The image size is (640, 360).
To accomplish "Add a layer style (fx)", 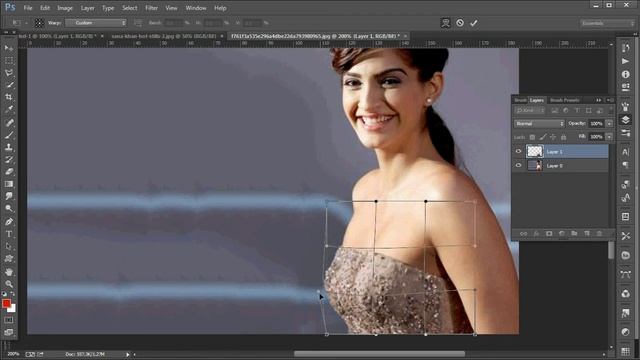I will click(536, 233).
